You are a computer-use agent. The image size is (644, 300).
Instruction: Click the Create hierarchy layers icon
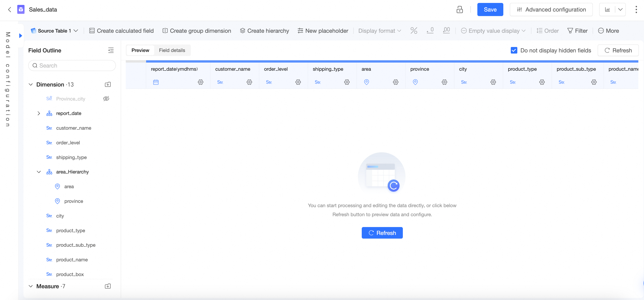click(242, 30)
